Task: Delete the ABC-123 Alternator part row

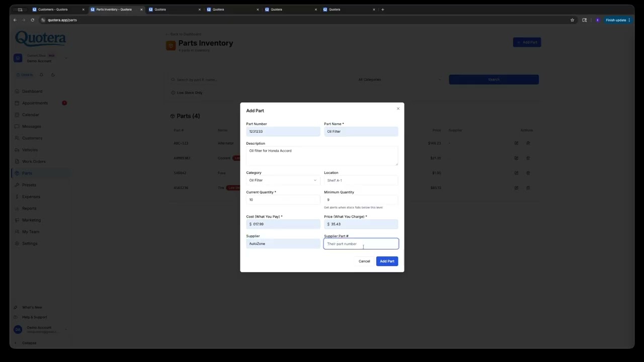Action: click(x=528, y=143)
